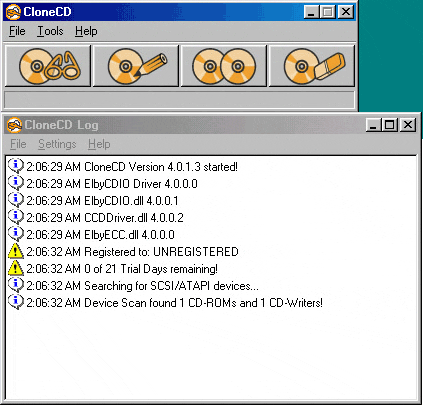Click info icon beside ElbyCDIO.dll 4.0.0.1

click(16, 200)
